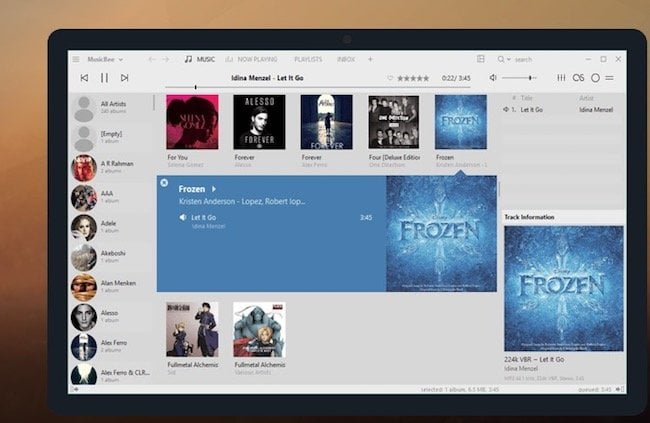Open Alesso's Forever album cover
Screen dimensions: 650x423
(260, 122)
